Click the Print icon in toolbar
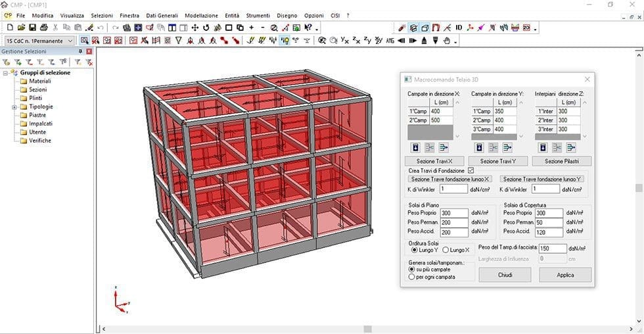Viewport: 644px width, 334px height. pos(43,28)
